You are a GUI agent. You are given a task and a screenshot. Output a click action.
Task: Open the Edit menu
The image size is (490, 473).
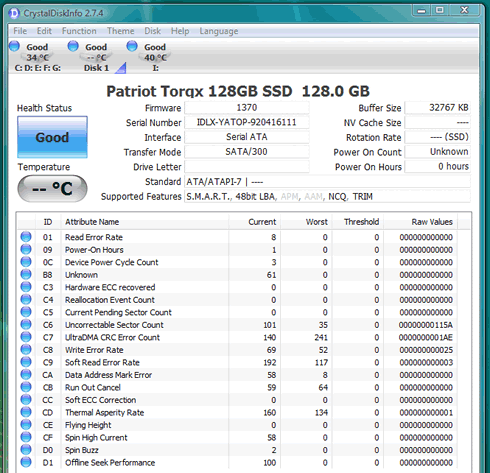pyautogui.click(x=44, y=31)
